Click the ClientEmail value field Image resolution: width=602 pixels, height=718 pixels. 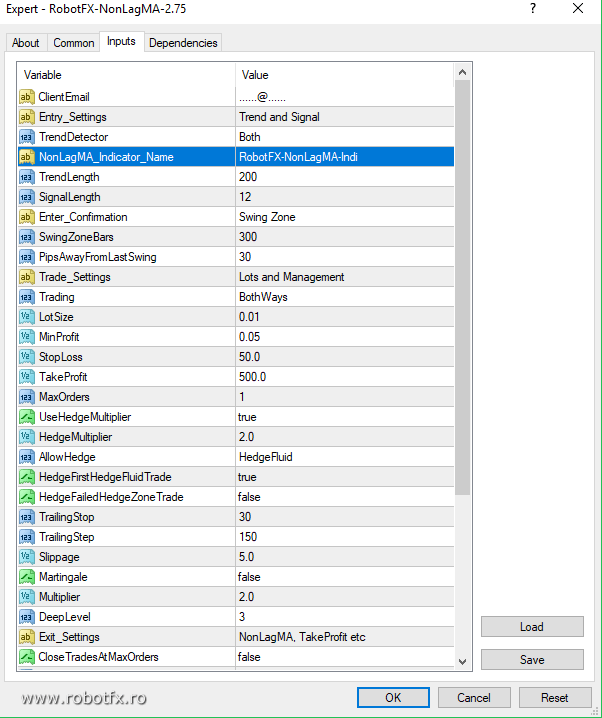tap(345, 97)
